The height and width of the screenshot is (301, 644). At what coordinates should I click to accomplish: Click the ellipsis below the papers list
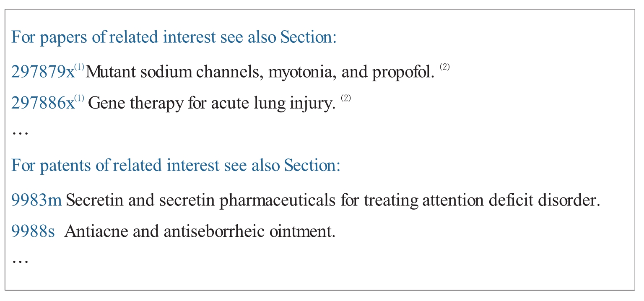[20, 132]
